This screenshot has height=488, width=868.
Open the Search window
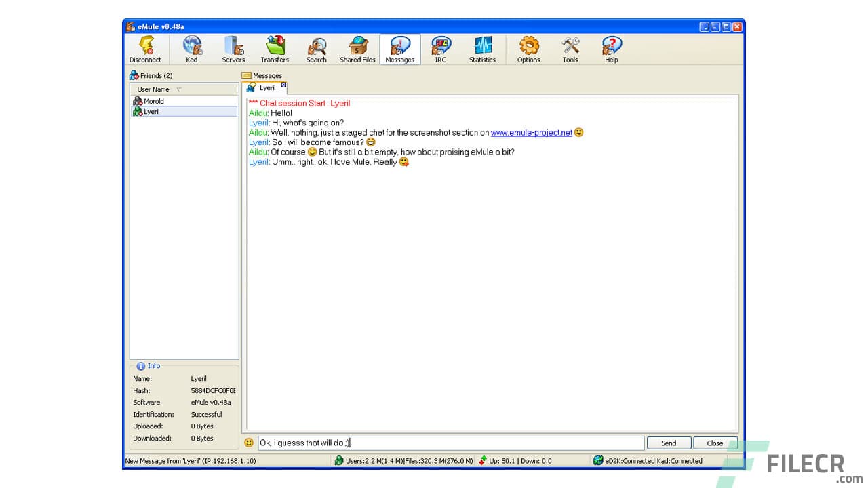point(316,47)
